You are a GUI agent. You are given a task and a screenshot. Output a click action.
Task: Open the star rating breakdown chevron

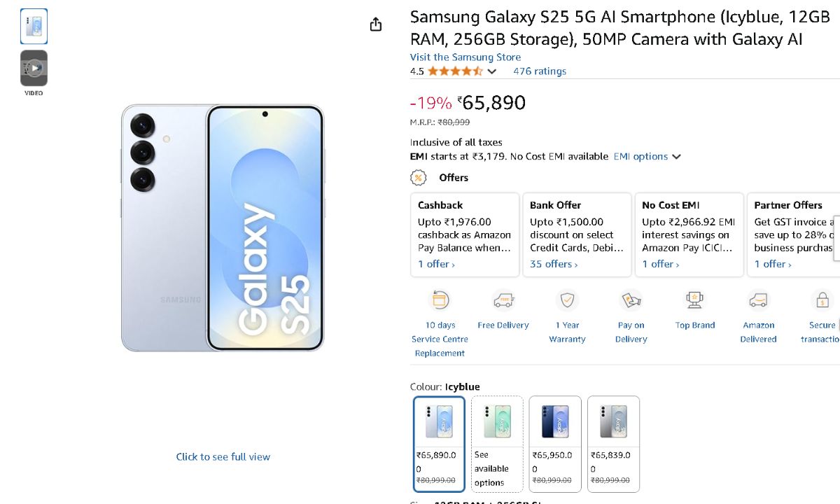[492, 71]
